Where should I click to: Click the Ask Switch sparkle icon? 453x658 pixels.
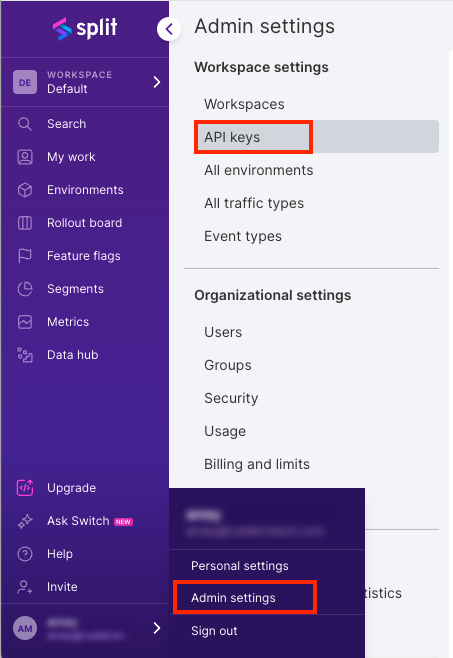coord(25,521)
